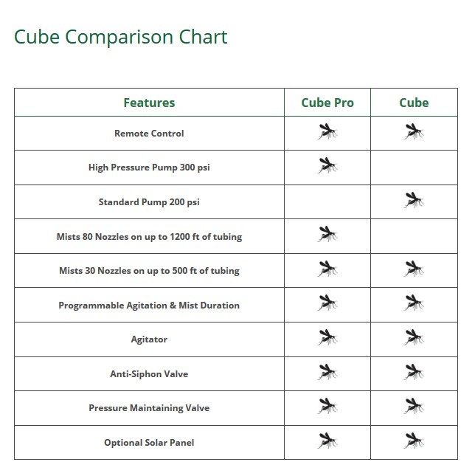Screen dimensions: 475x476
Task: Click the empty Cube cell for High Pressure Pump
Action: pos(414,168)
